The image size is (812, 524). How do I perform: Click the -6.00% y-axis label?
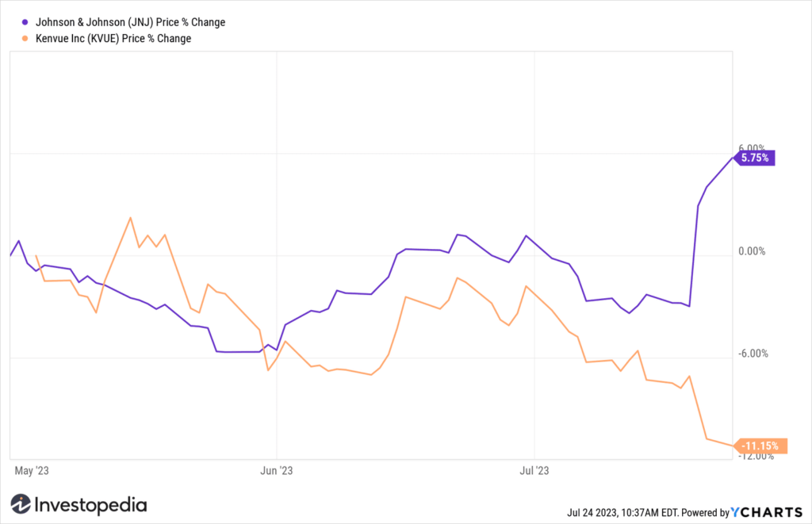[753, 354]
